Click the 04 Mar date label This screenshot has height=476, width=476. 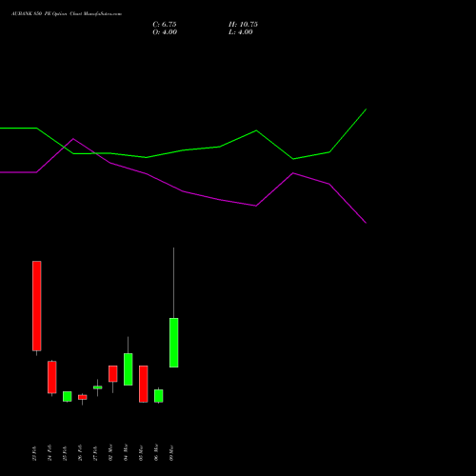pyautogui.click(x=126, y=453)
